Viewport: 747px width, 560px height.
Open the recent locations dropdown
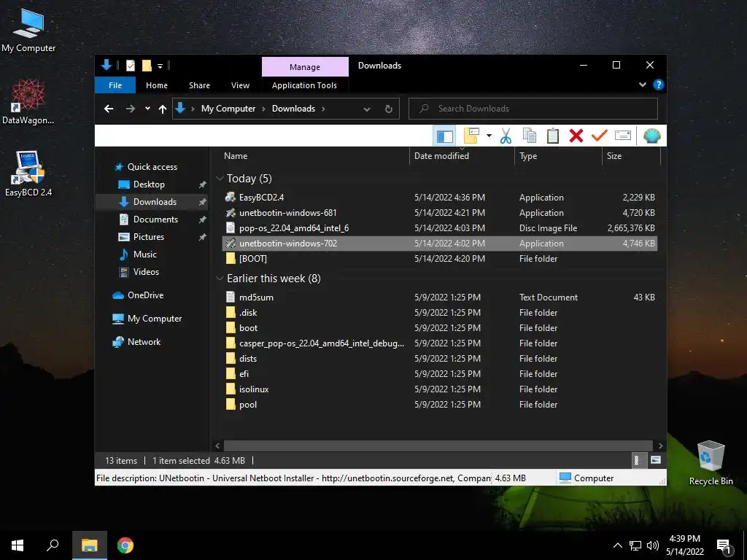(x=147, y=109)
